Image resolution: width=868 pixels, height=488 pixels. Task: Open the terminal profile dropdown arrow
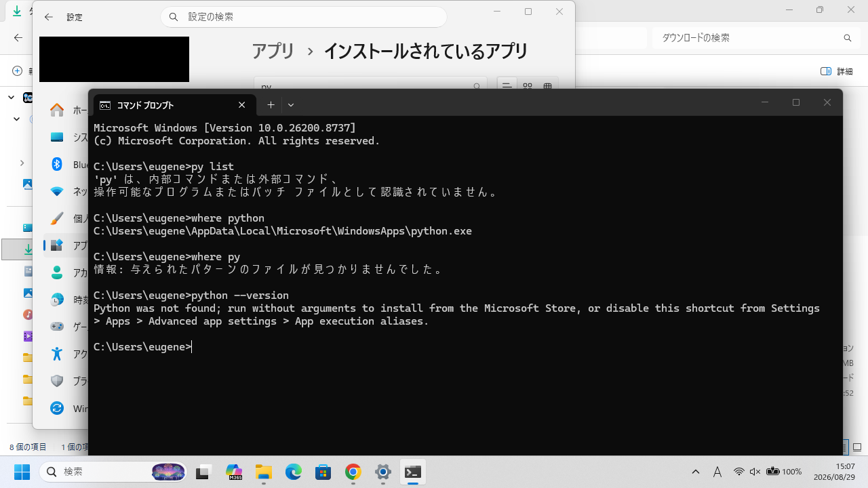291,104
